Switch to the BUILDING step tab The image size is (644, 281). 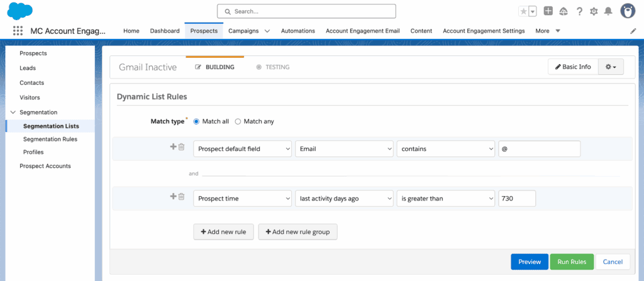point(215,67)
